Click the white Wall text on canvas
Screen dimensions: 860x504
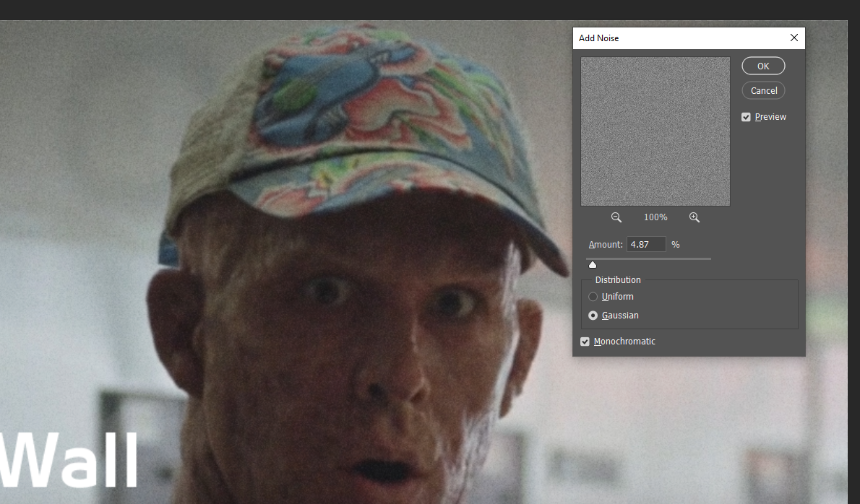(69, 460)
